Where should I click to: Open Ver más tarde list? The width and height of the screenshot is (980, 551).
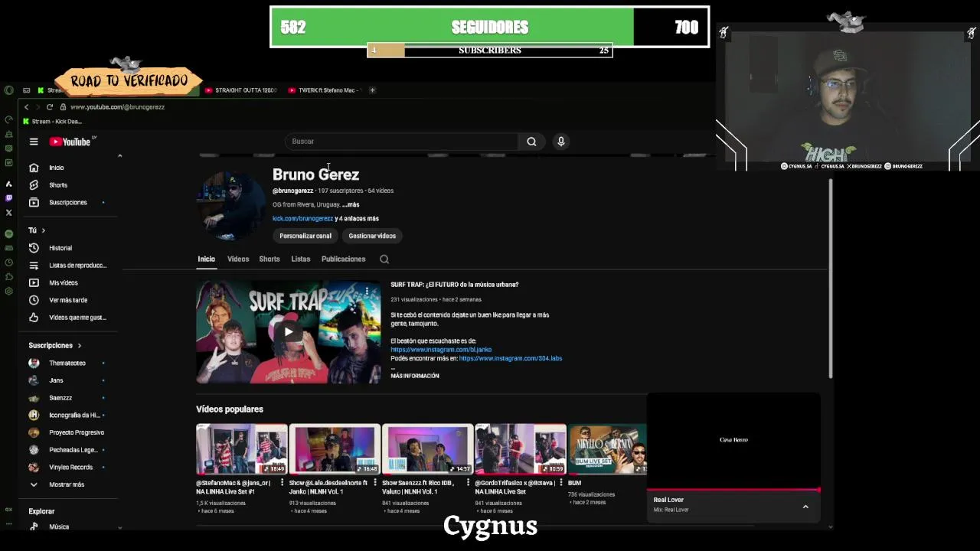point(69,300)
